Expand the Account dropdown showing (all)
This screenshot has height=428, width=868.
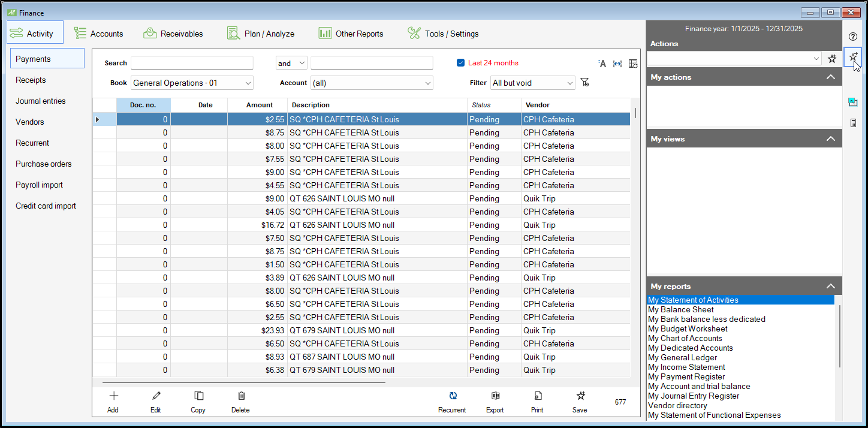coord(372,83)
